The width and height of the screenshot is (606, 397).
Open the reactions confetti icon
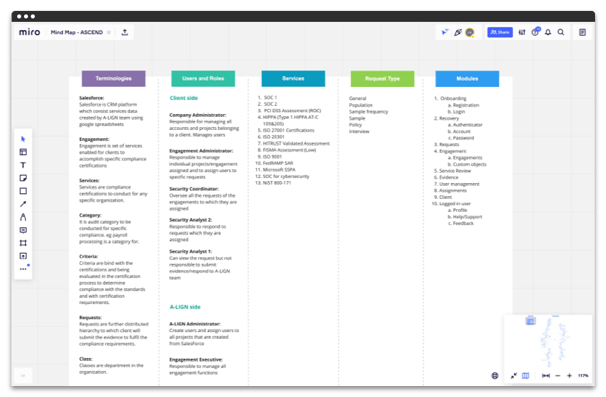point(458,32)
